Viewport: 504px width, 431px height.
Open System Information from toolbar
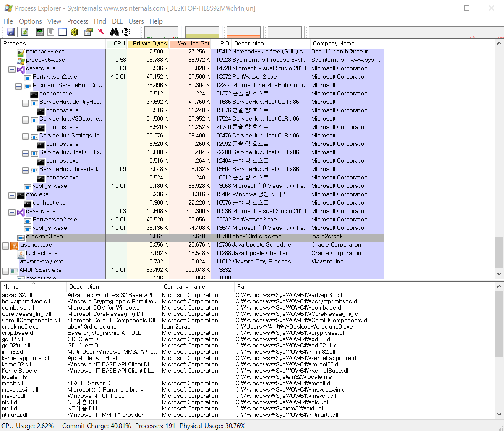[40, 32]
